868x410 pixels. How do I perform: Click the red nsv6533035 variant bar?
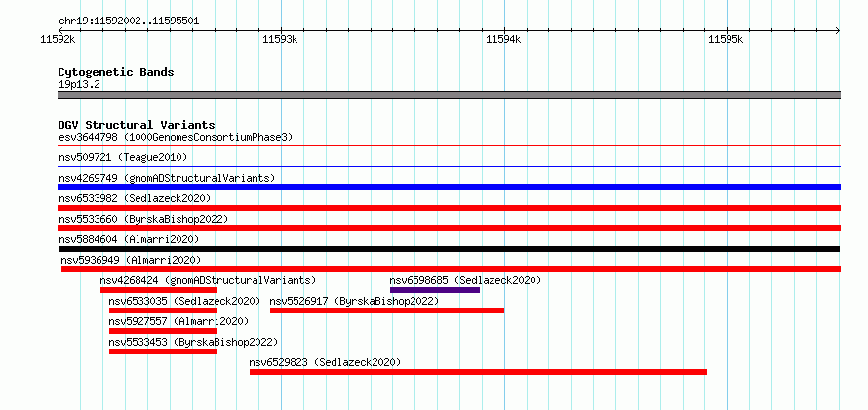[x=163, y=310]
